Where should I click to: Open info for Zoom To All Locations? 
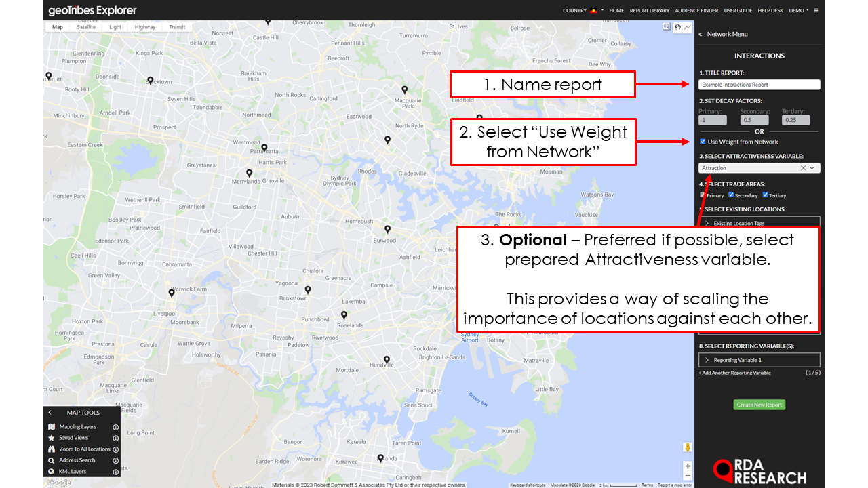[x=115, y=449]
